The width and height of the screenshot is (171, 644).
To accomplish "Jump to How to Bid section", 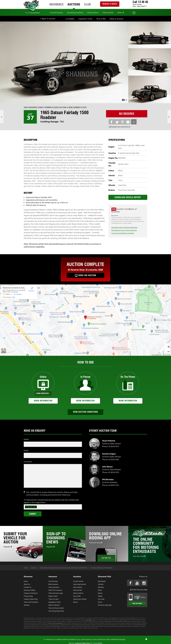I will [x=101, y=19].
